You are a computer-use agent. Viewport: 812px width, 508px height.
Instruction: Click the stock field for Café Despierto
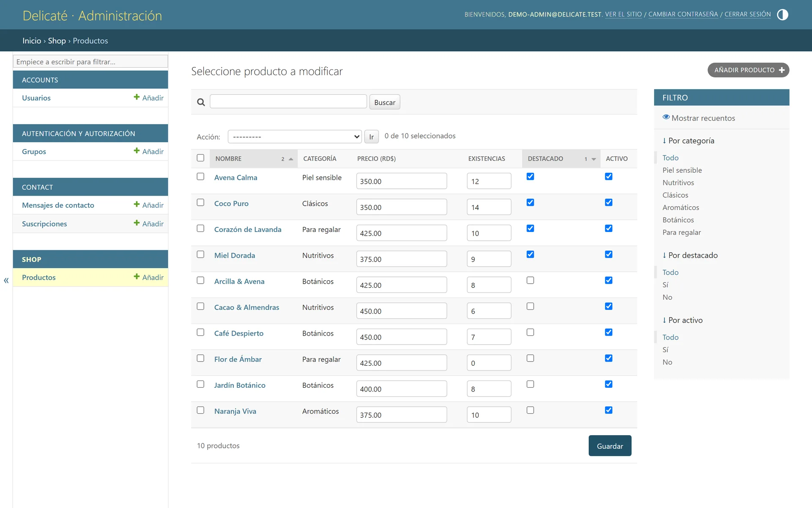[x=489, y=337]
